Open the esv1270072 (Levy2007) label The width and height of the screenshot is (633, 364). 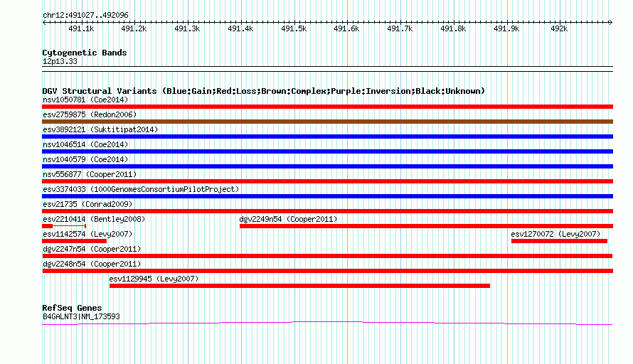pos(555,234)
